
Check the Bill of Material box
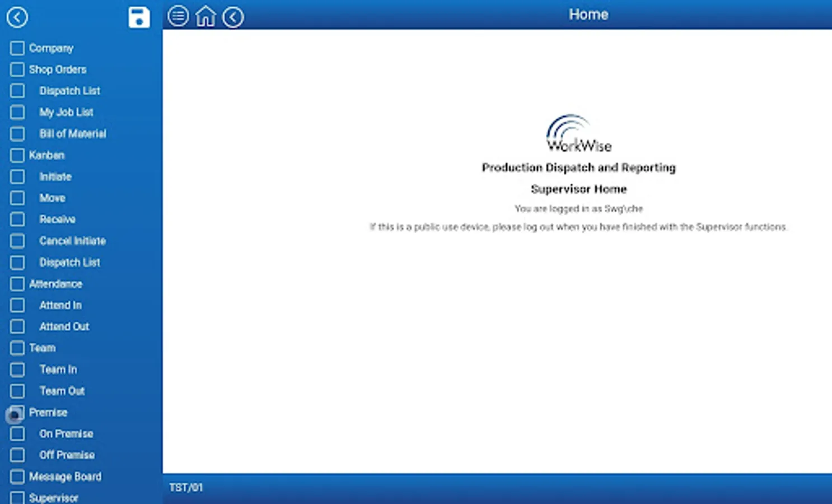coord(17,134)
